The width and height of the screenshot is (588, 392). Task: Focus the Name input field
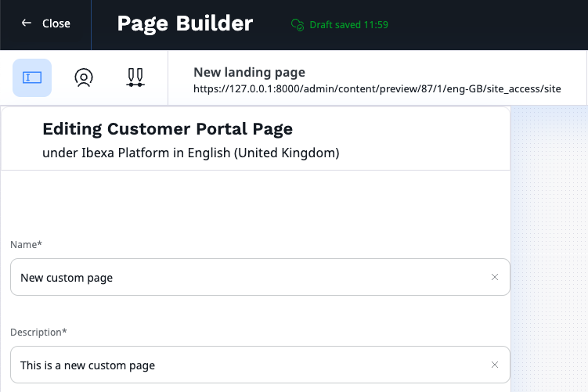243,277
